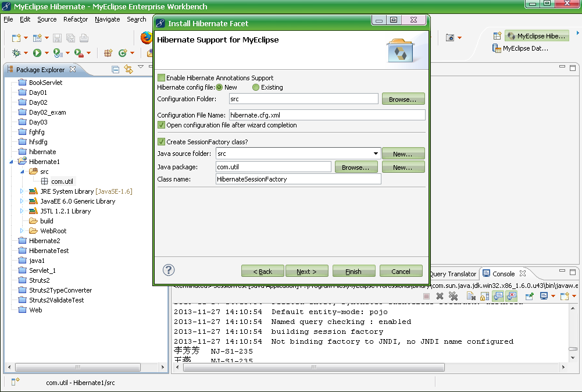Switch to the Query Translator tab
The width and height of the screenshot is (582, 392).
tap(453, 274)
